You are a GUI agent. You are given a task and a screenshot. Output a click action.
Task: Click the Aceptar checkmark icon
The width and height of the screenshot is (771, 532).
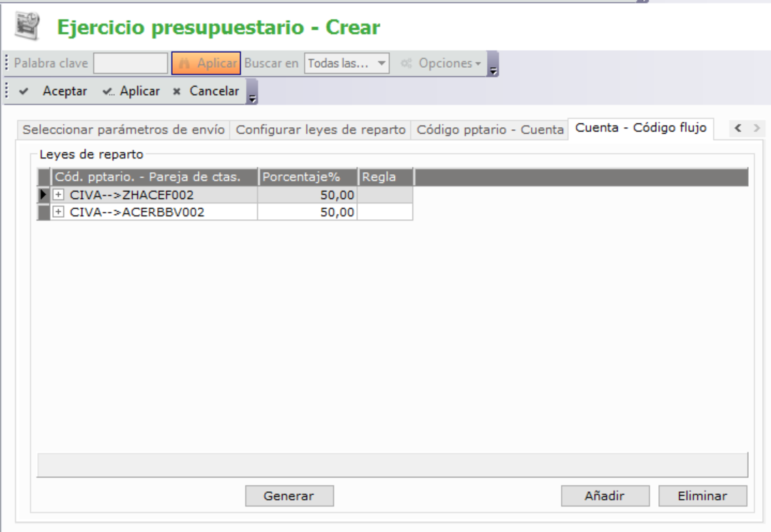(x=24, y=91)
